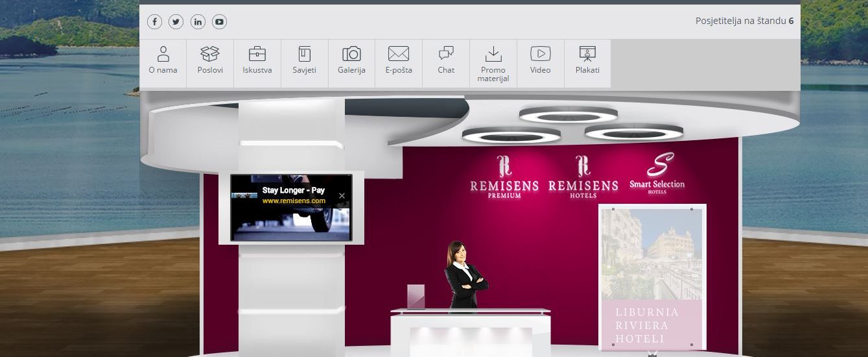Open Promo materijal downloads
868x357 pixels.
click(x=493, y=63)
